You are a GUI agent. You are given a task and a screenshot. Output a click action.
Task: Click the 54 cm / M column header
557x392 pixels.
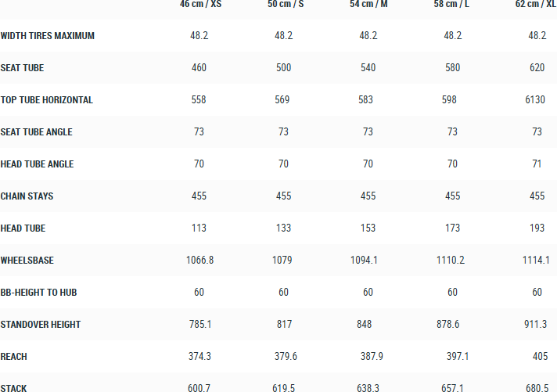368,4
